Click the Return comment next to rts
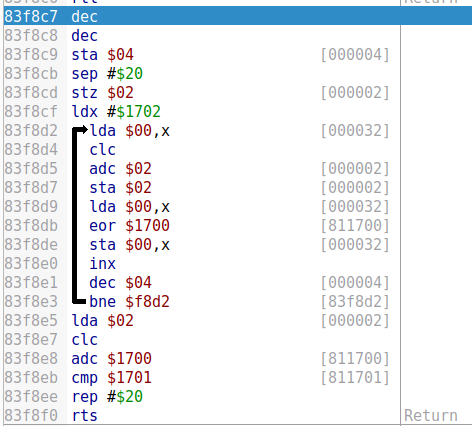Viewport: 472px width, 426px height. coord(431,415)
